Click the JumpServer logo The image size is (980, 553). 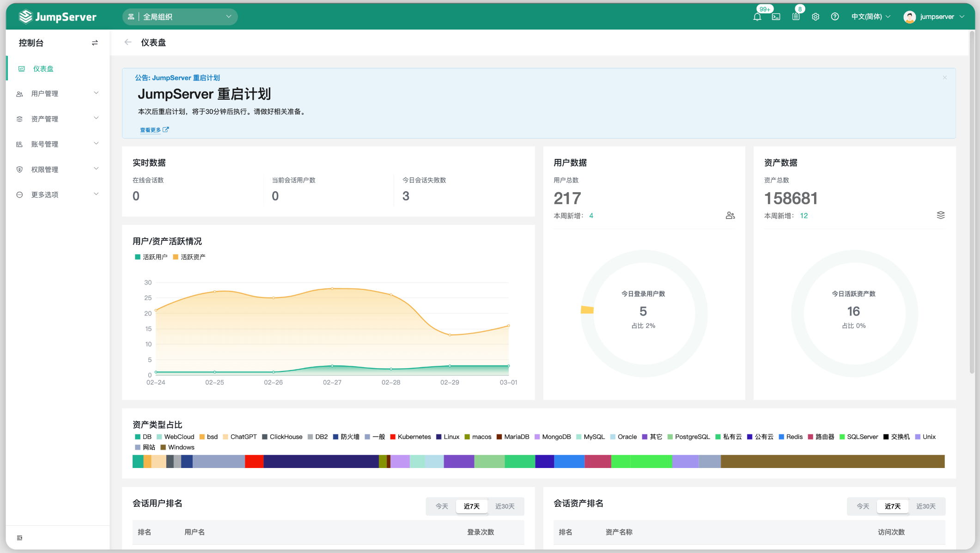tap(58, 17)
